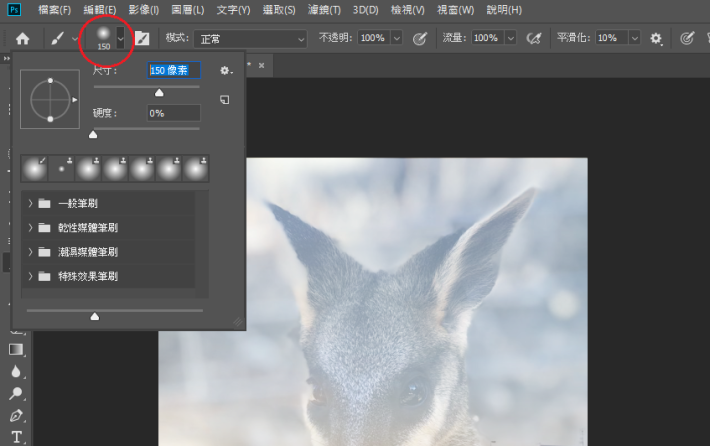Select the Horizontal Type tool
This screenshot has height=446, width=710.
(x=17, y=437)
